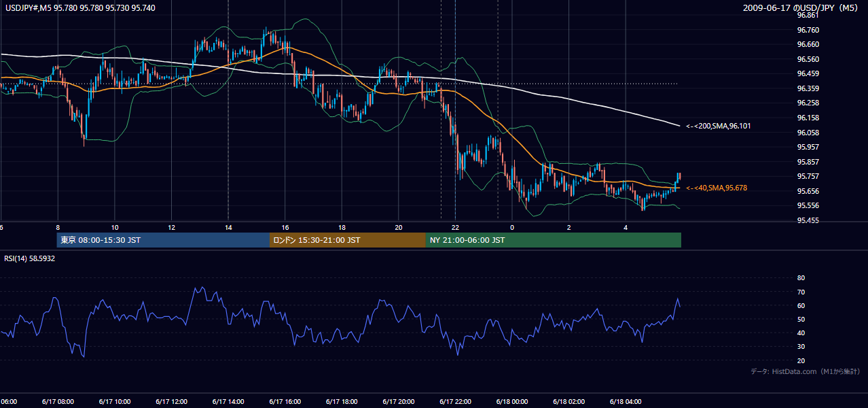This screenshot has width=868, height=408.
Task: Click hour marker 10 above session bars
Action: pyautogui.click(x=115, y=227)
